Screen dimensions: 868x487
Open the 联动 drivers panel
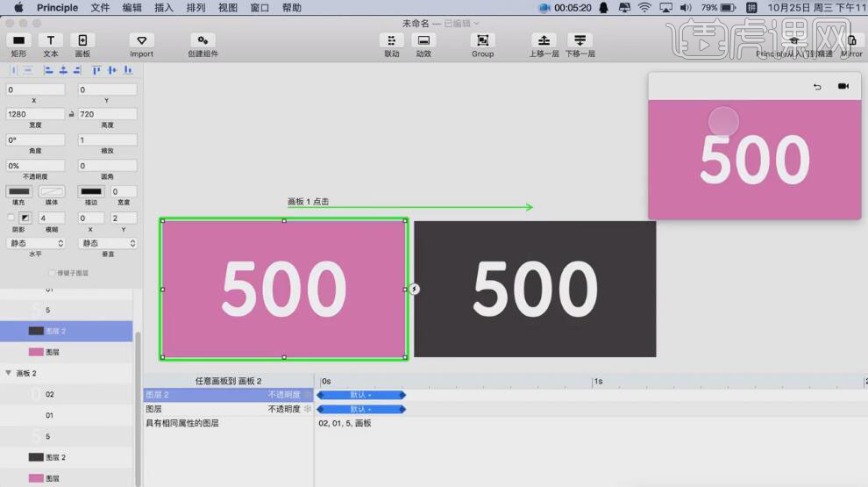click(391, 40)
